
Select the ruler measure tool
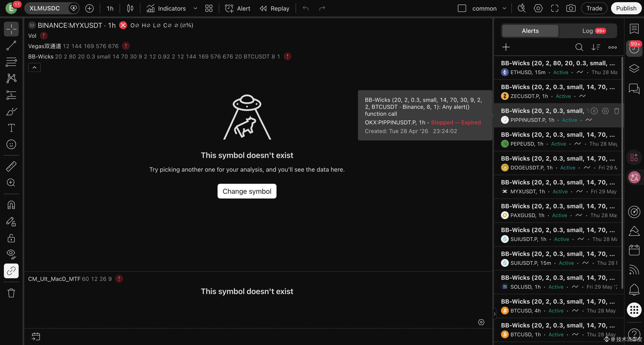pyautogui.click(x=11, y=166)
